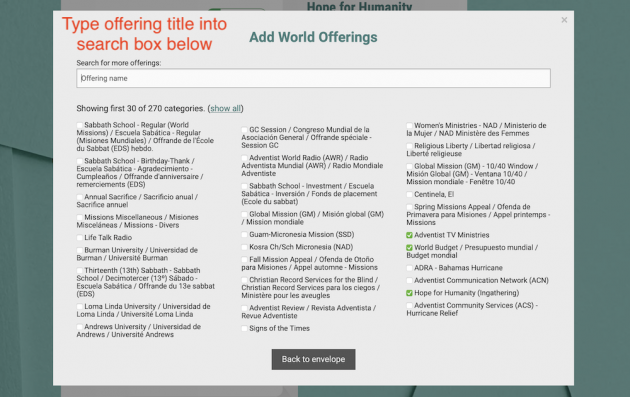Tick the Adventist Review checkbox
Viewport: 630px width, 397px height.
pos(244,308)
